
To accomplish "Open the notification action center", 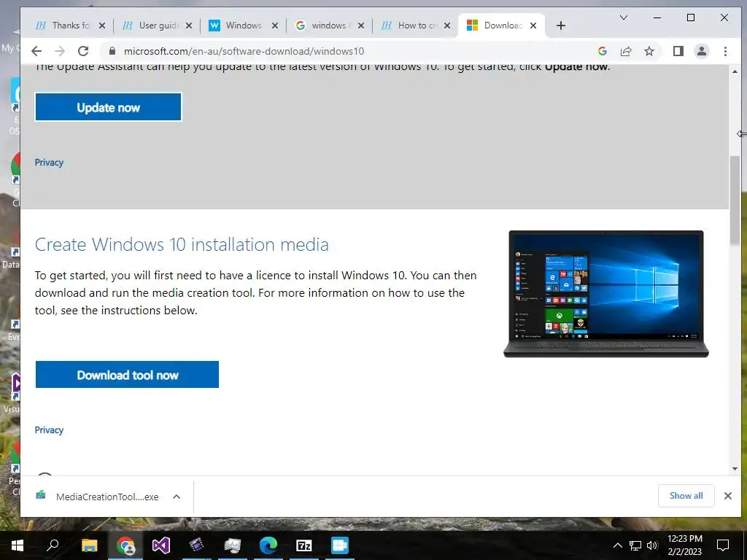I will click(x=723, y=545).
